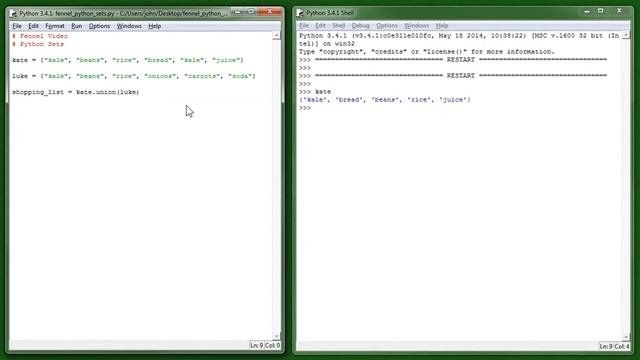This screenshot has width=640, height=360.
Task: Click the 'kate' command in Shell
Action: (323, 92)
